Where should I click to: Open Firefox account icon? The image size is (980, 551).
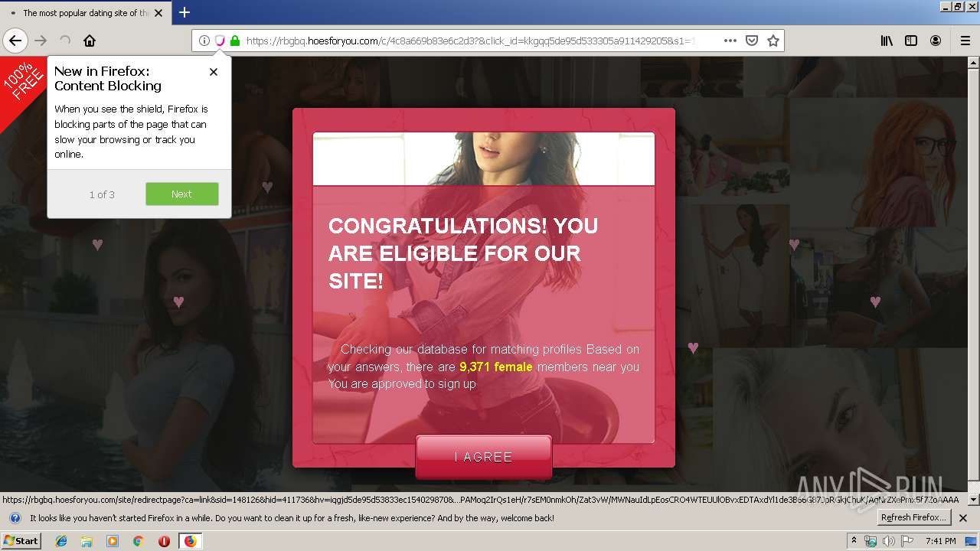click(x=936, y=41)
